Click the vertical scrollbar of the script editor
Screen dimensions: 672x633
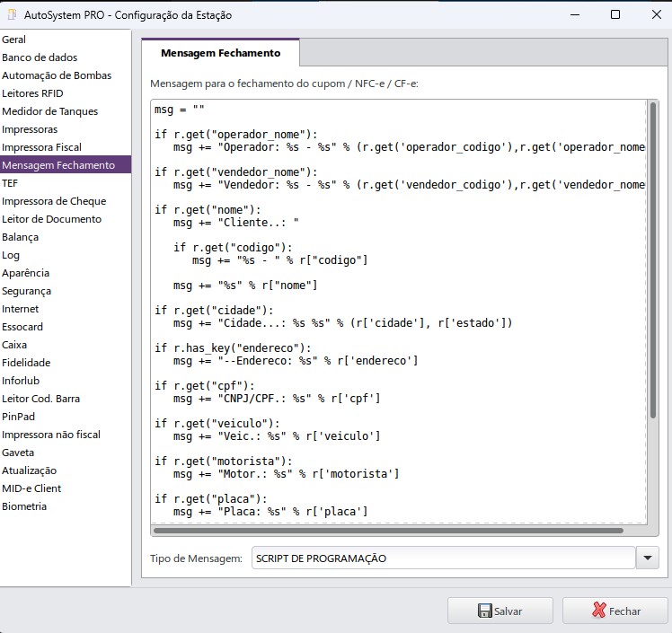tap(652, 269)
